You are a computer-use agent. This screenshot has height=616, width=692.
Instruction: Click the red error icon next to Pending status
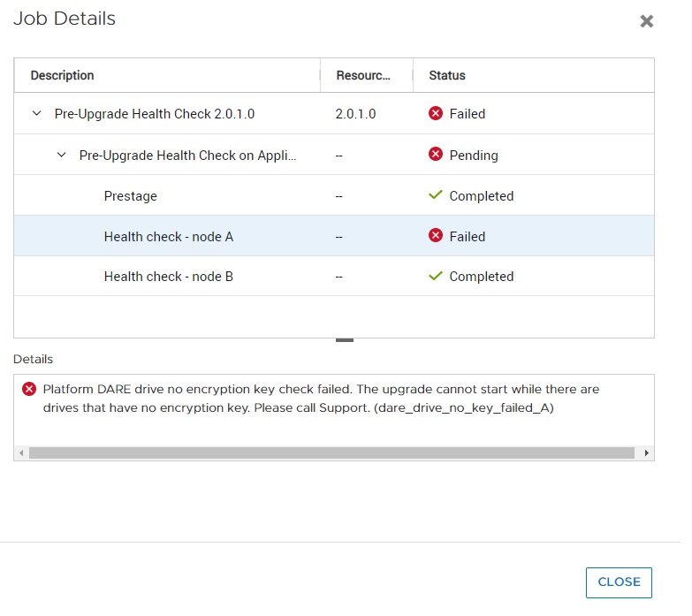(435, 155)
